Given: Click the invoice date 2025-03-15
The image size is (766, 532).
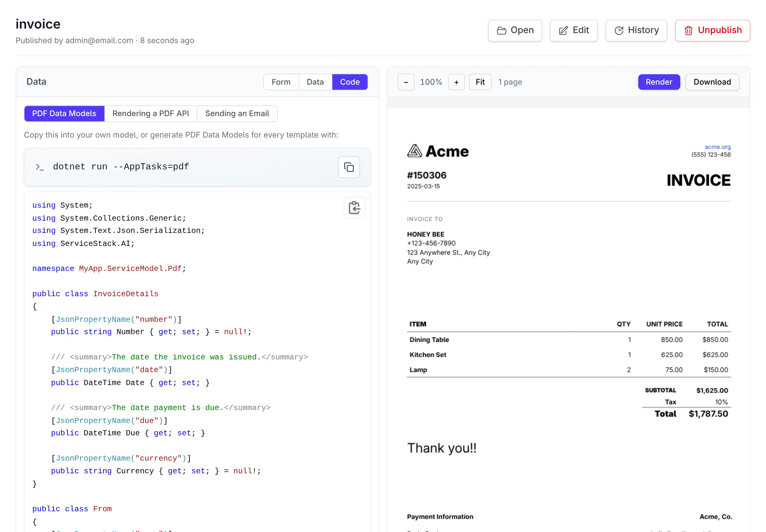Looking at the screenshot, I should pos(423,186).
